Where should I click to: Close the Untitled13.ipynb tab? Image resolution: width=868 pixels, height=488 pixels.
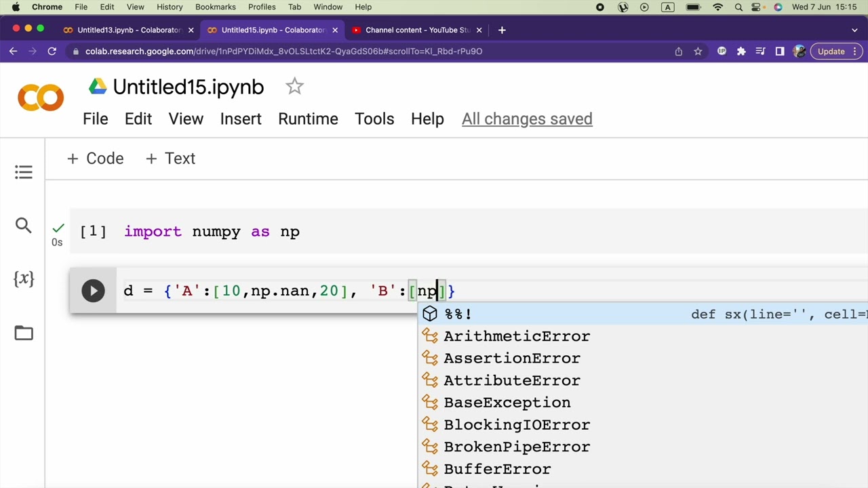pos(191,30)
